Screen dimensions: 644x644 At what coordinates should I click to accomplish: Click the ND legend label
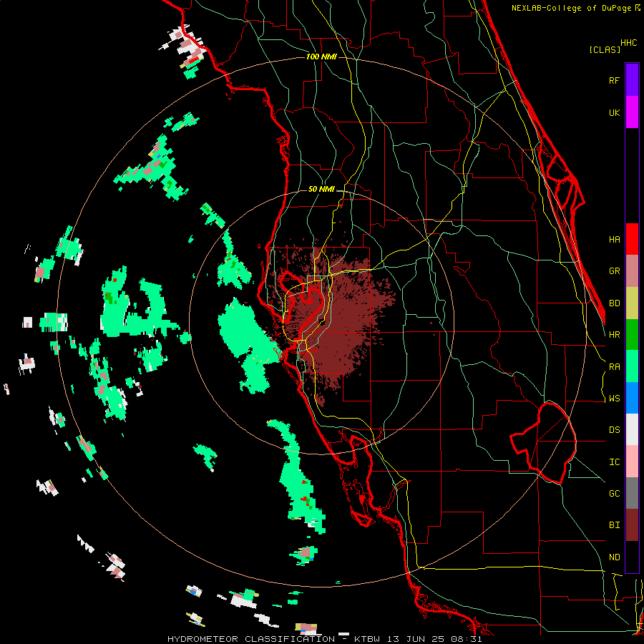(614, 557)
